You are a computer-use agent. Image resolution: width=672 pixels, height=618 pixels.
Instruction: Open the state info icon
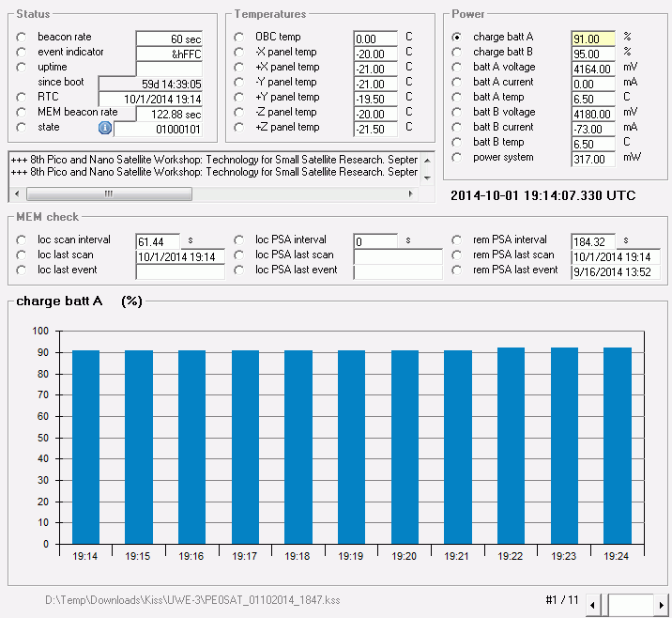tap(105, 128)
